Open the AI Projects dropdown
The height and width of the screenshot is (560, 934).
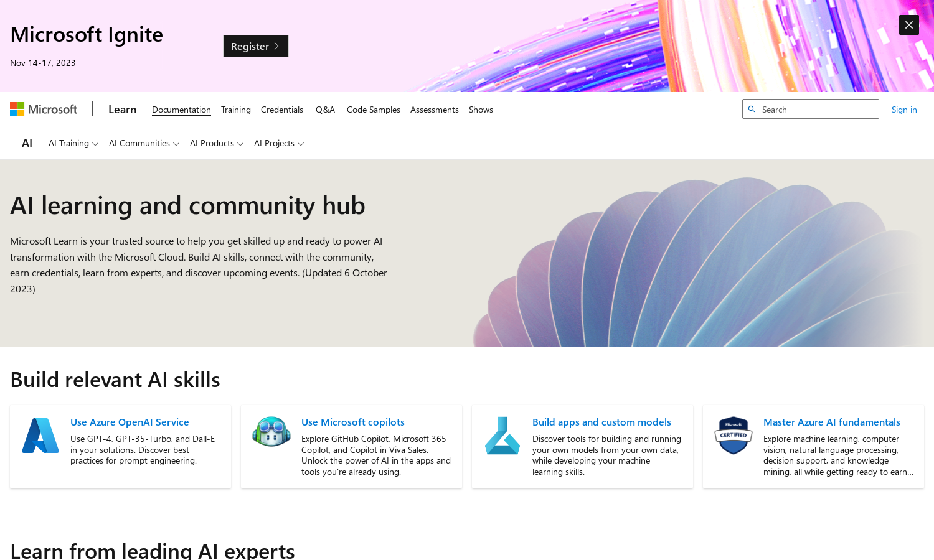(279, 144)
